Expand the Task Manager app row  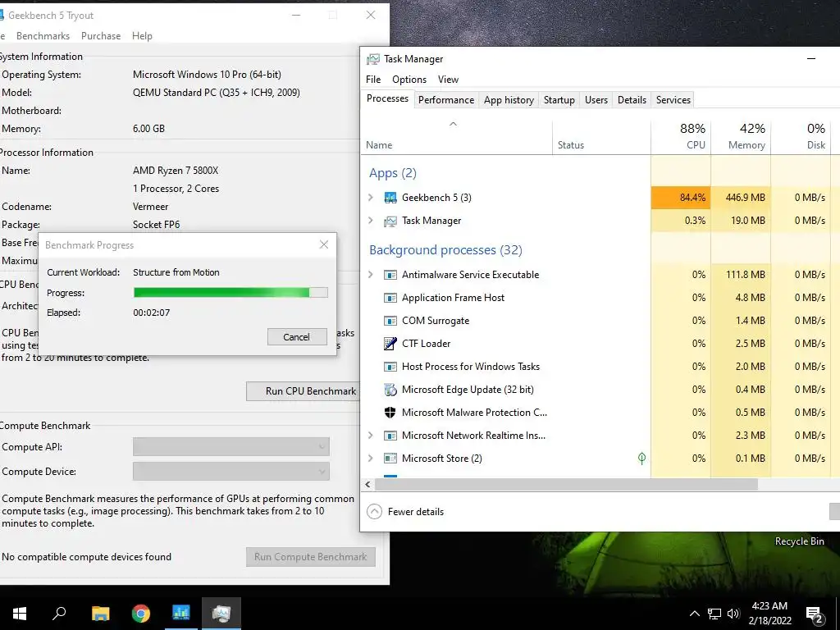coord(370,221)
